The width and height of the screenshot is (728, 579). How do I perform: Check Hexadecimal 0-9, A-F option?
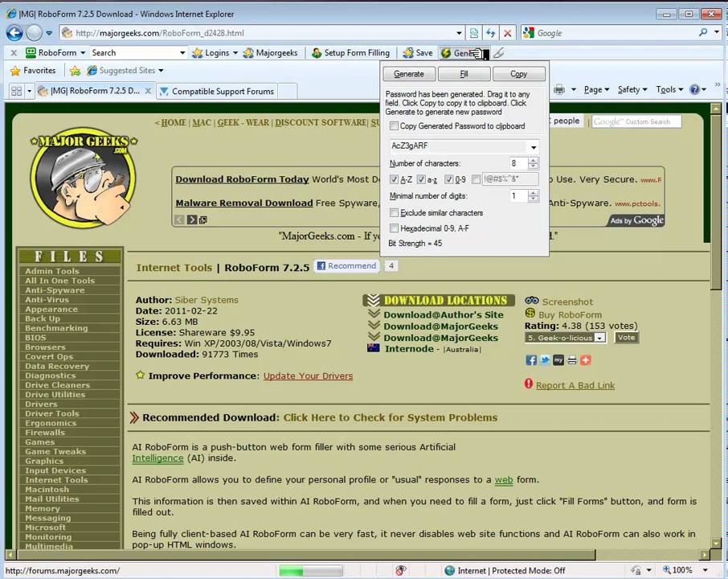[x=394, y=228]
